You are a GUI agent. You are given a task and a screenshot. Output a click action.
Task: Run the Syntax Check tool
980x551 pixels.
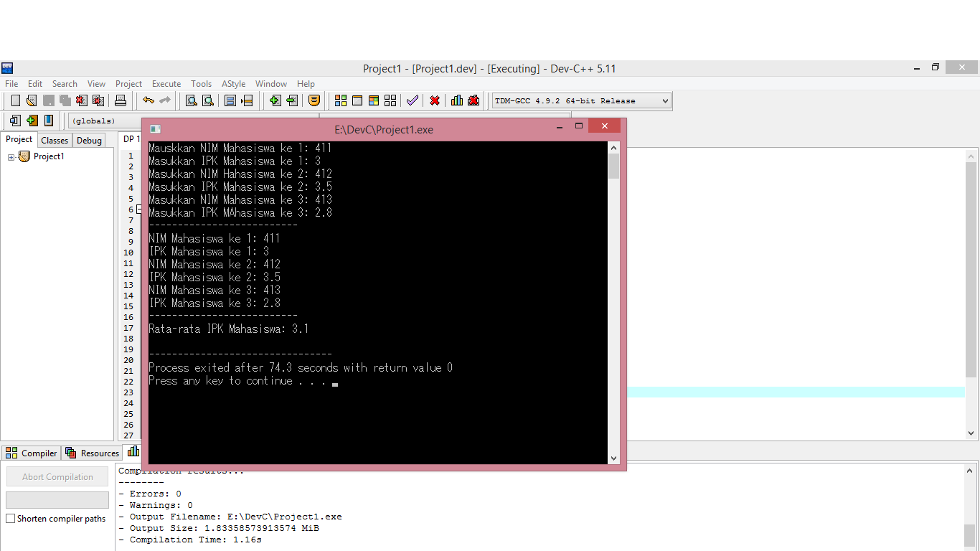click(x=412, y=100)
